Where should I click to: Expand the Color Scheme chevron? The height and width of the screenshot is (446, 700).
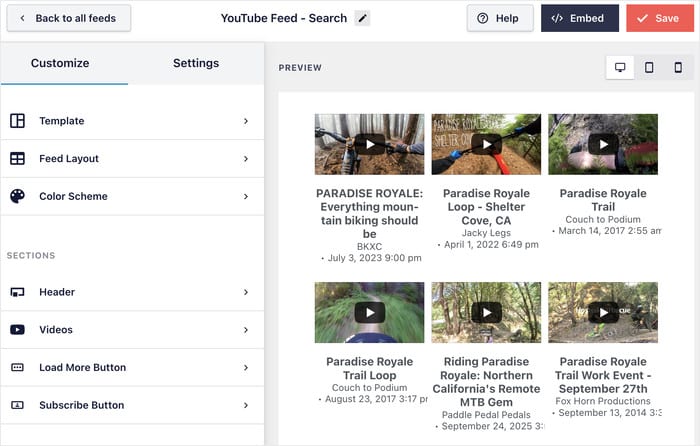[245, 196]
